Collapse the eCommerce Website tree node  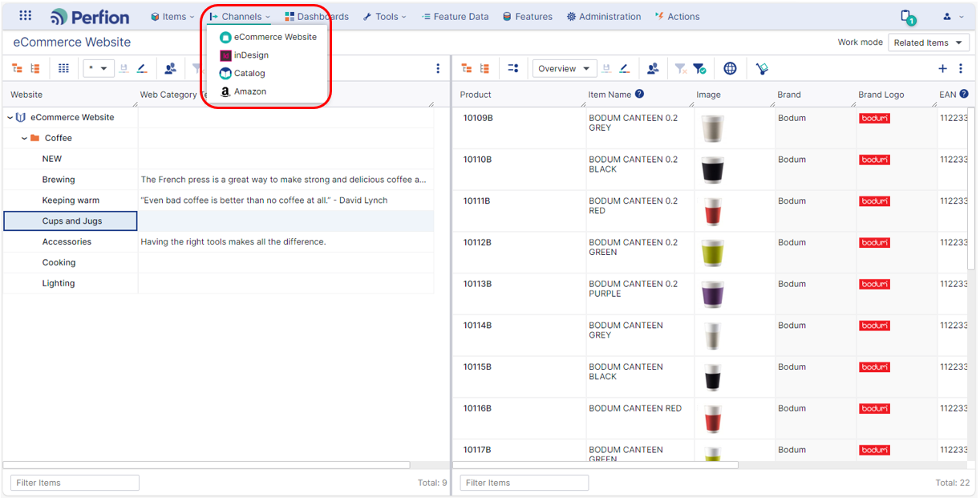coord(10,117)
